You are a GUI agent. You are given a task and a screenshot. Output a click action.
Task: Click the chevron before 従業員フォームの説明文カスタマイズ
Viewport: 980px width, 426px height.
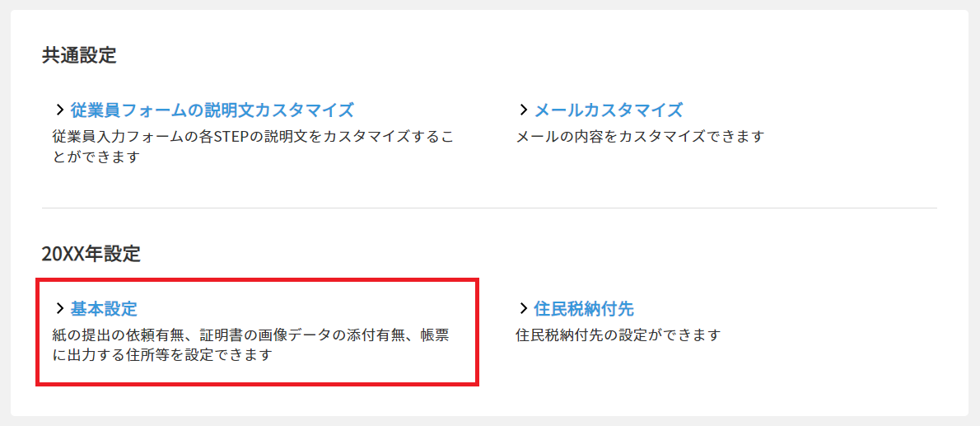pyautogui.click(x=59, y=110)
